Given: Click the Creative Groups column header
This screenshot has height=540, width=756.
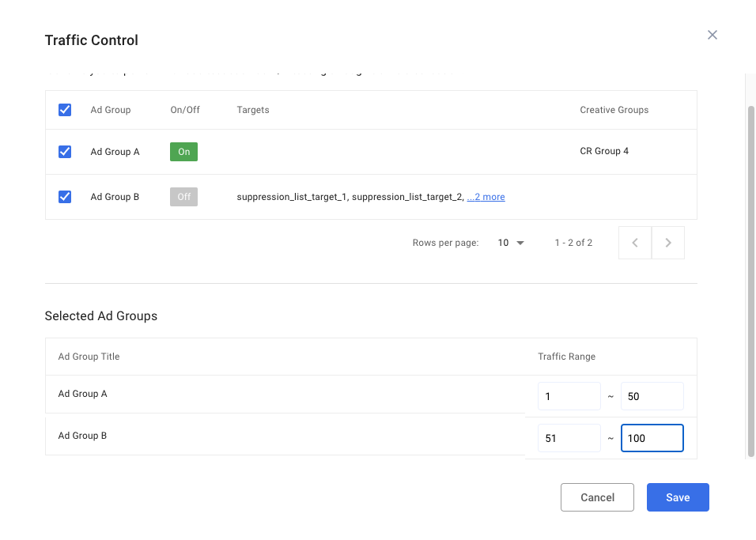Looking at the screenshot, I should (x=614, y=110).
